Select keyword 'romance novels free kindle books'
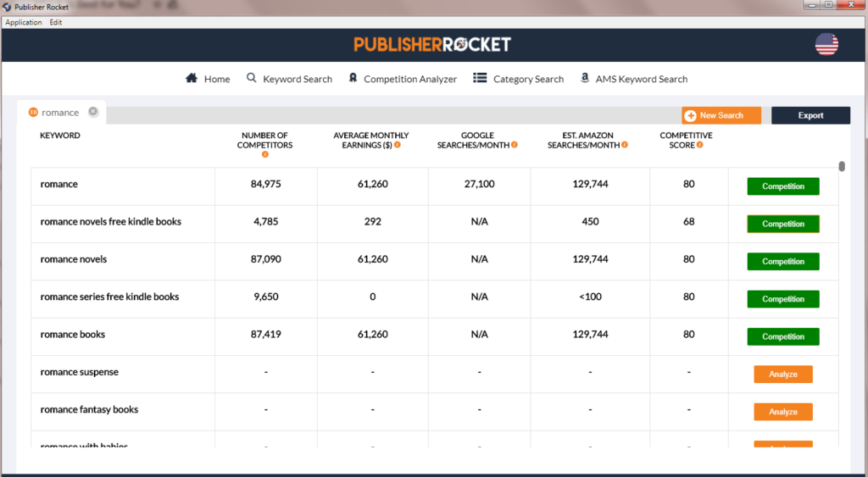 111,221
